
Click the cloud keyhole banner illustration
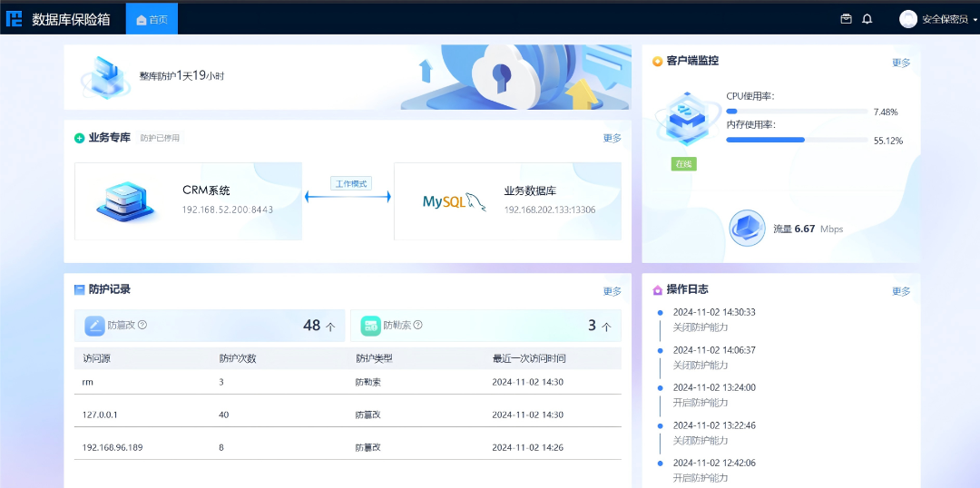[515, 77]
